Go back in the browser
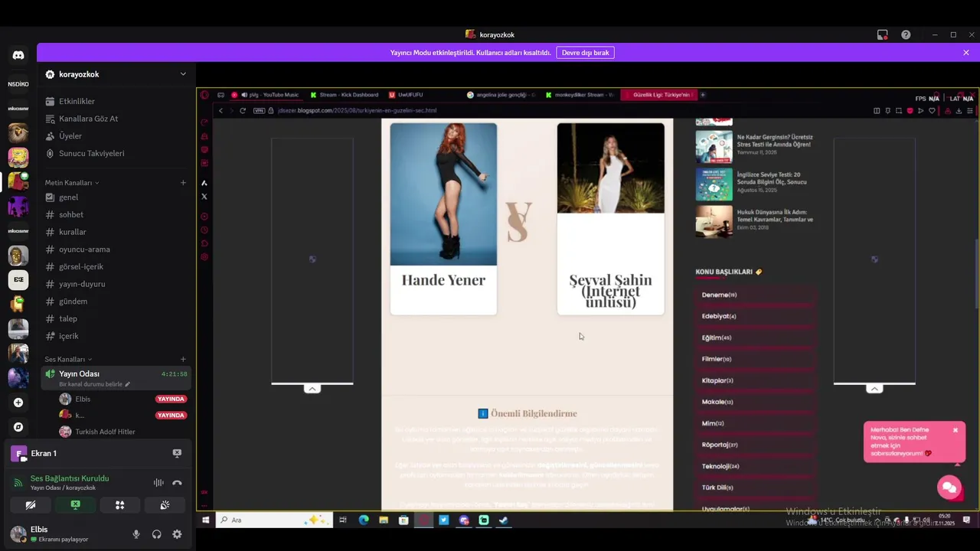This screenshot has width=980, height=551. point(220,110)
